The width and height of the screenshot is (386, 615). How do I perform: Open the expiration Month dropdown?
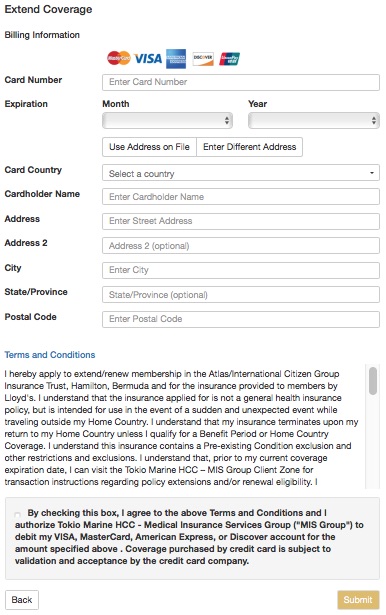[x=167, y=120]
